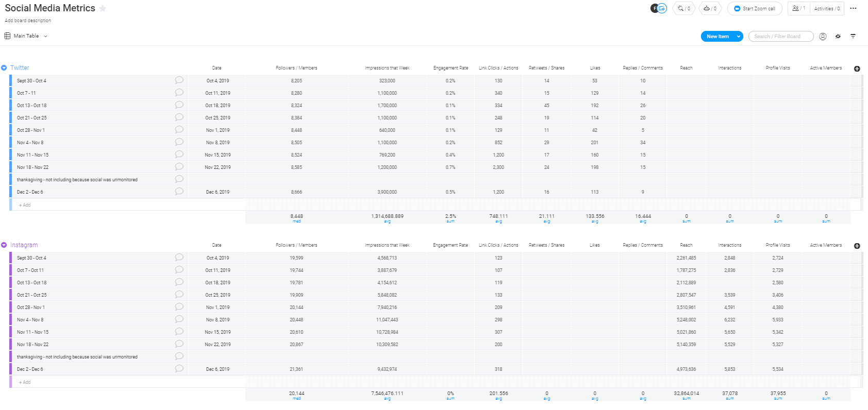The image size is (868, 410).
Task: Open the filter lines icon
Action: [853, 37]
